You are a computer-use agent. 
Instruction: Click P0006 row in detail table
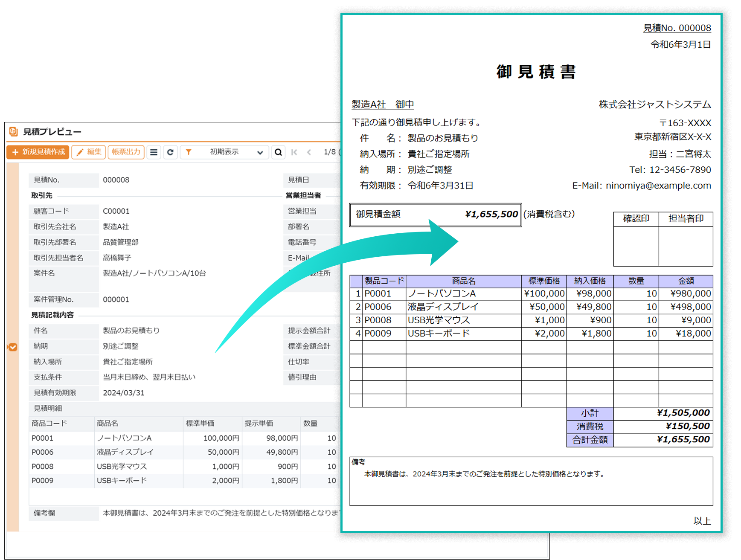[184, 452]
